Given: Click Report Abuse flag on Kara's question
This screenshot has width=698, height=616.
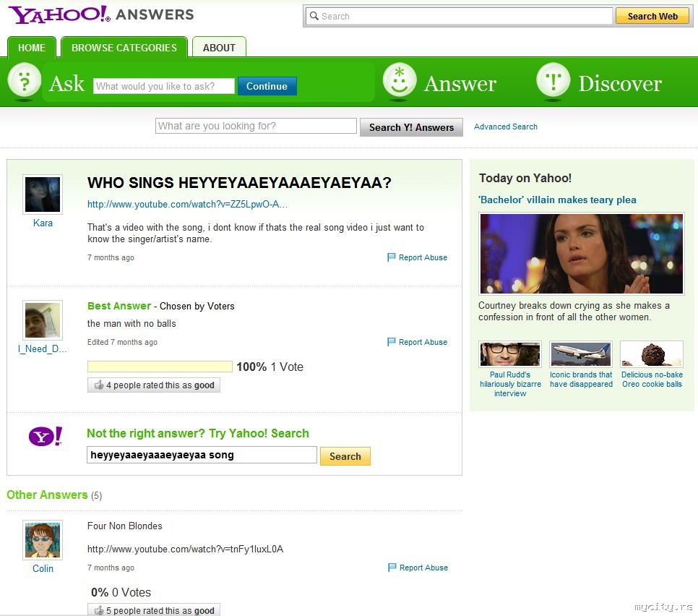Looking at the screenshot, I should (392, 257).
